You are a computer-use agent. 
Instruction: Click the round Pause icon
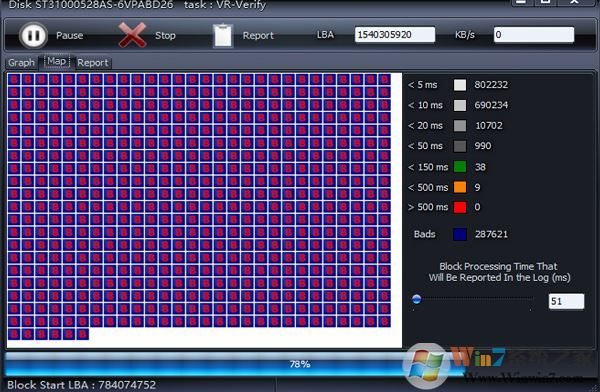tap(33, 35)
